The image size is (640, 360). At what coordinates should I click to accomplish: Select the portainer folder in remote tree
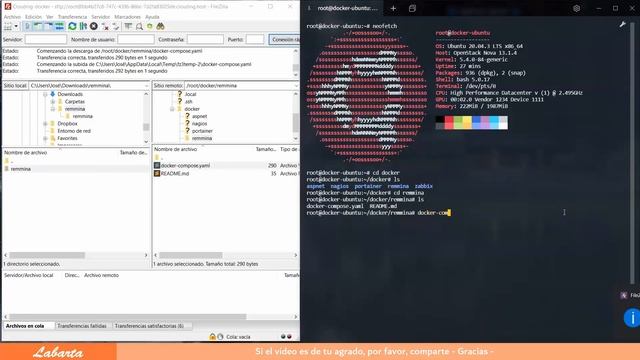(x=202, y=131)
